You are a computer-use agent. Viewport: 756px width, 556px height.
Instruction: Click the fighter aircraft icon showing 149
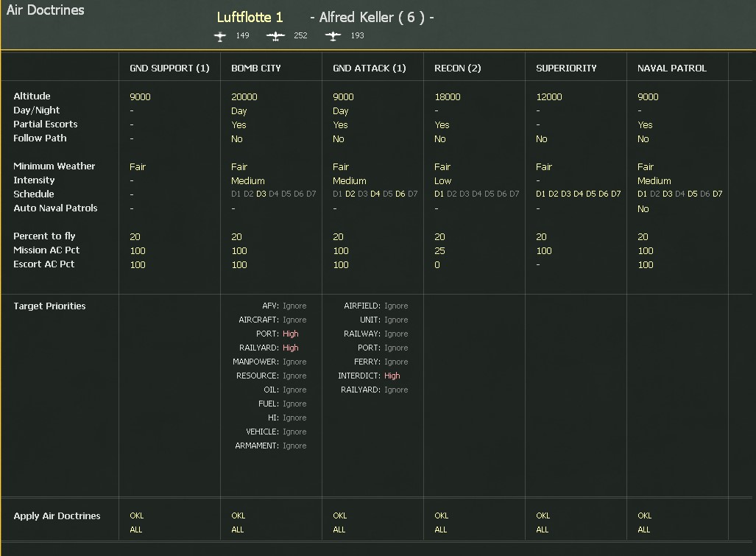point(220,36)
